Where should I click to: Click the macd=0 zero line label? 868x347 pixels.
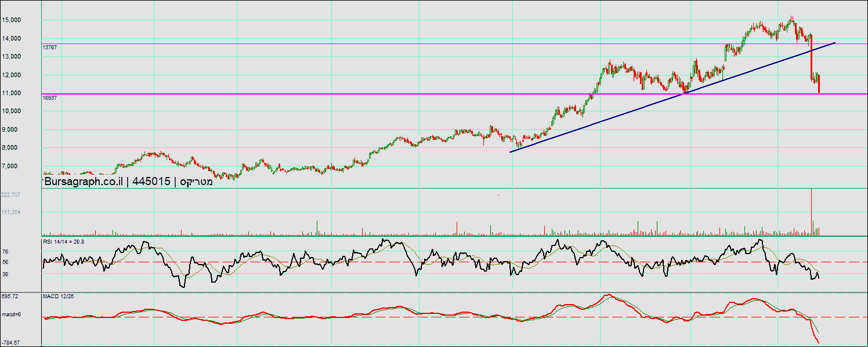(11, 315)
